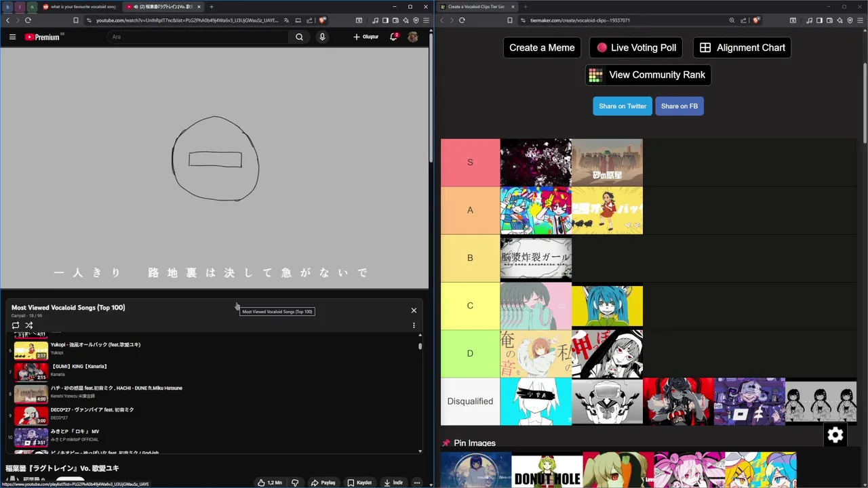The image size is (868, 488).
Task: Open YouTube notifications bell
Action: (x=393, y=37)
